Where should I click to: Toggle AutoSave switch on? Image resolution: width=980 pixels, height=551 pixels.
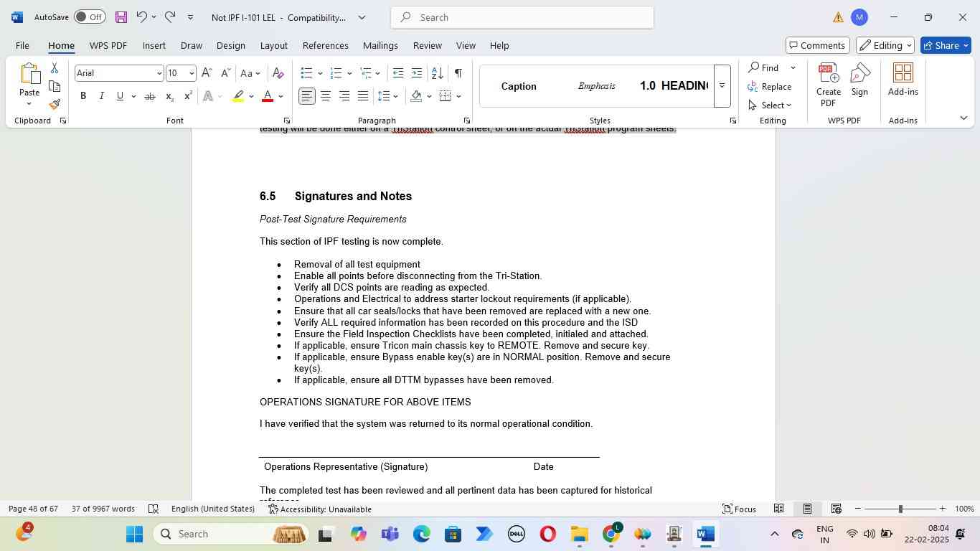pos(90,17)
